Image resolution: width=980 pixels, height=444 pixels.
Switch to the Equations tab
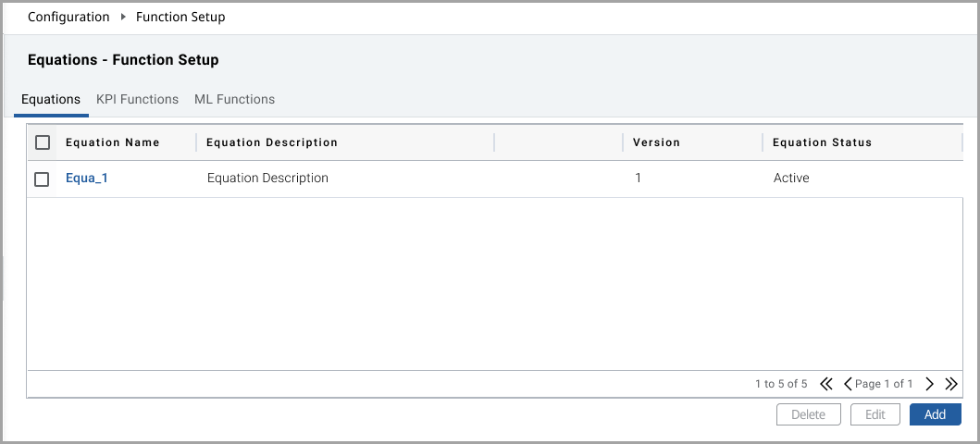tap(51, 99)
